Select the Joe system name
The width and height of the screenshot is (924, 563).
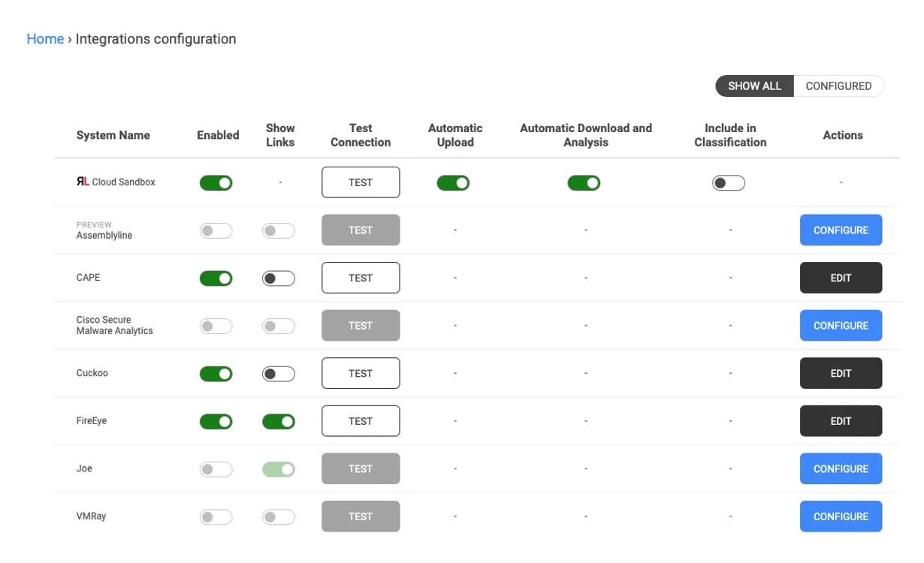pyautogui.click(x=84, y=468)
